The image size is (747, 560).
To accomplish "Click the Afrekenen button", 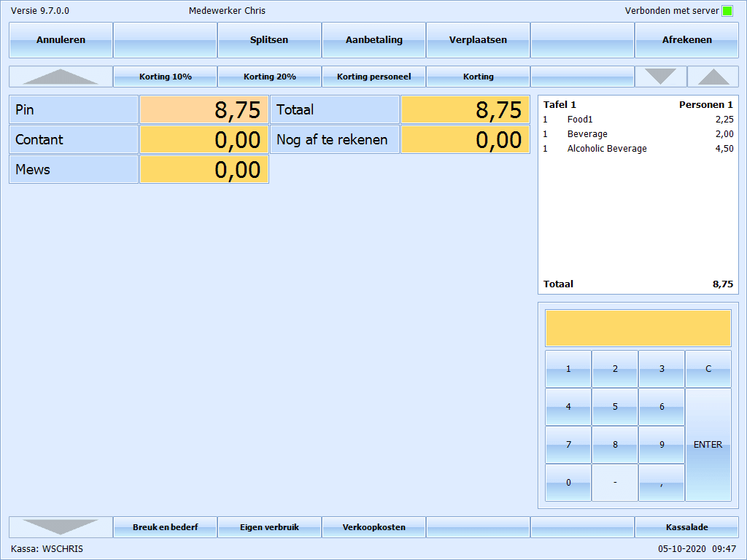I will (686, 40).
